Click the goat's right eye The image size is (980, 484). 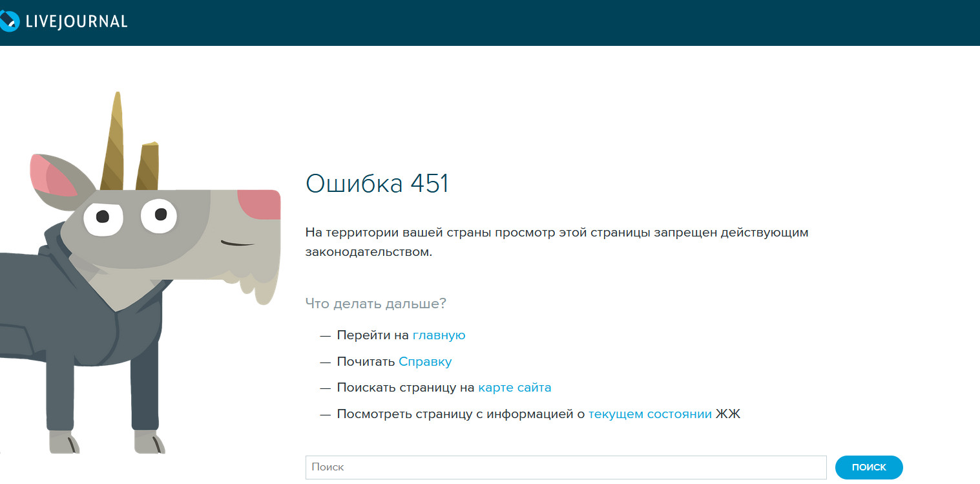pyautogui.click(x=158, y=215)
